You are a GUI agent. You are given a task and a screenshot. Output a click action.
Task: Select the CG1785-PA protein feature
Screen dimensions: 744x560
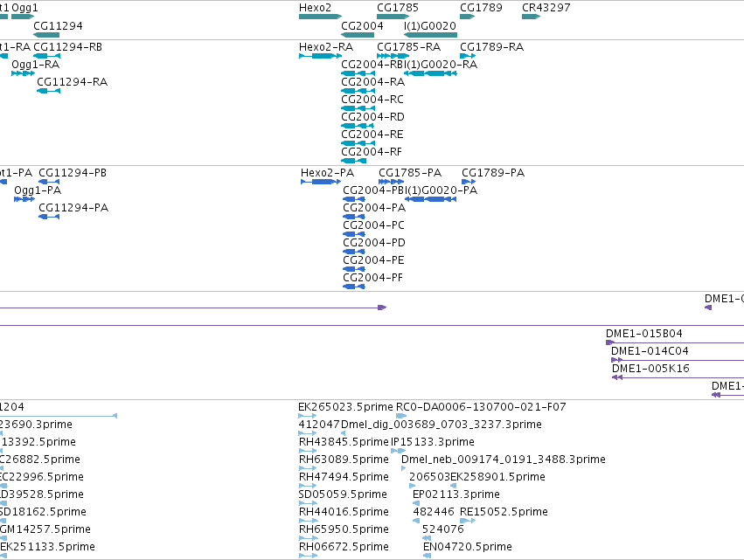[391, 182]
